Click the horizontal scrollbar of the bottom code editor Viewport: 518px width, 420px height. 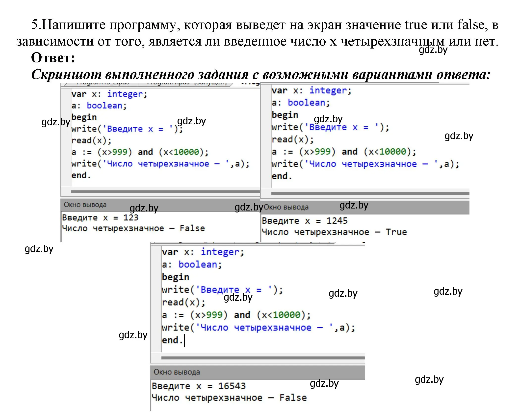[x=263, y=358]
